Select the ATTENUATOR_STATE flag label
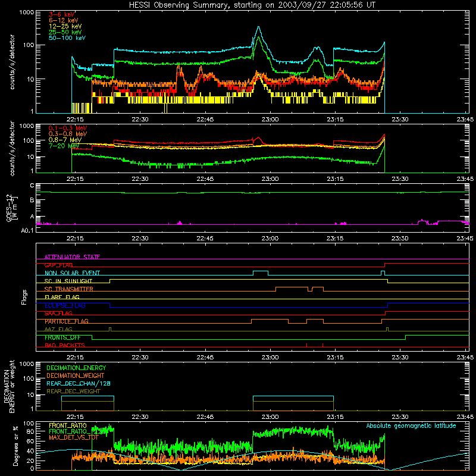The height and width of the screenshot is (476, 476). tap(72, 257)
